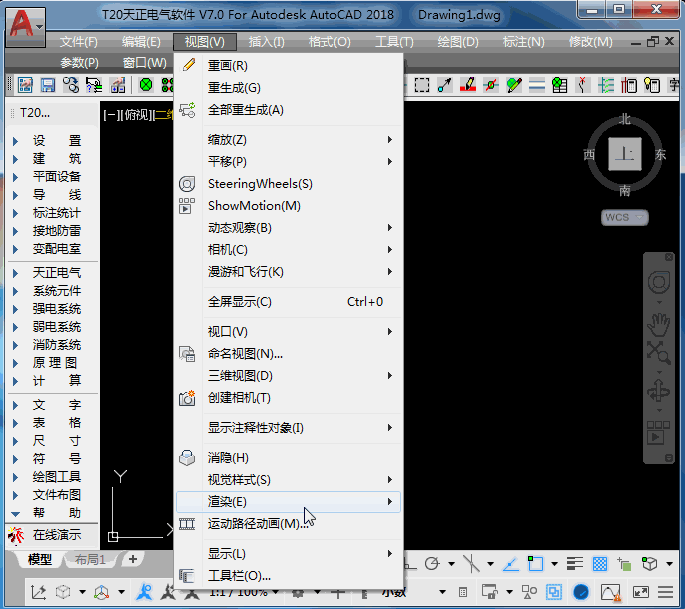Viewport: 685px width, 609px height.
Task: Click the double horizontal lines toolbar icon
Action: (537, 85)
